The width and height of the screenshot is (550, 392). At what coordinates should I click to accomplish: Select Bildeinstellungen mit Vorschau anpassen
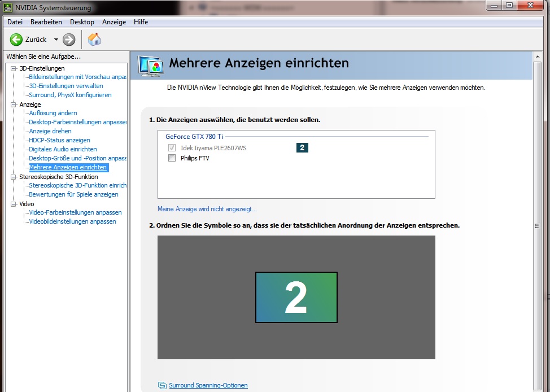[x=77, y=77]
